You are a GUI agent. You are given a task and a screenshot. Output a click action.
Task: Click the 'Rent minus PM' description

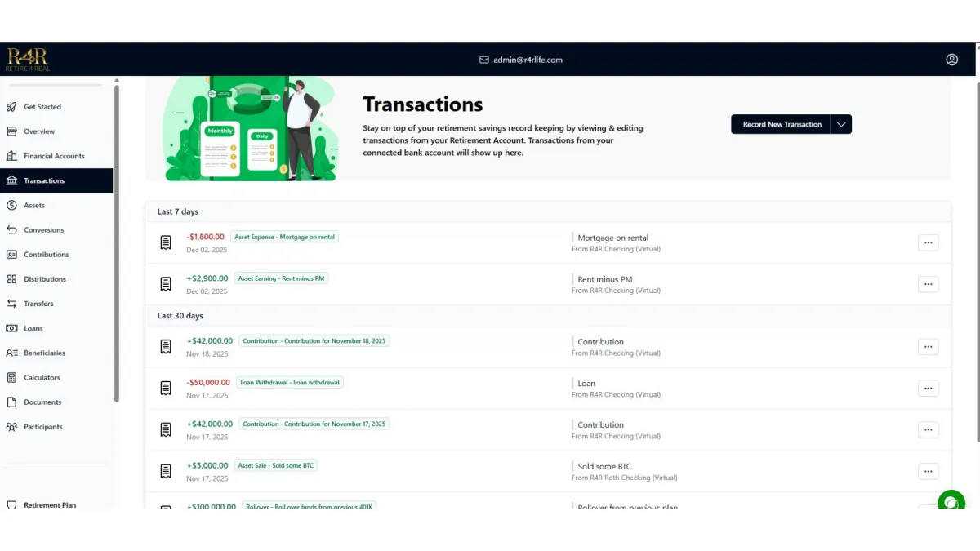pos(605,280)
